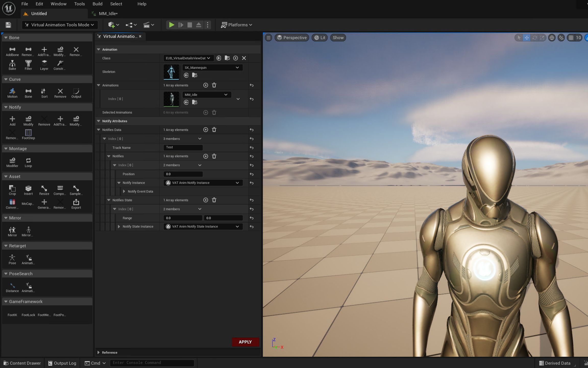The image size is (588, 368).
Task: Click the Distance tool in PoseSearch panel
Action: (12, 286)
